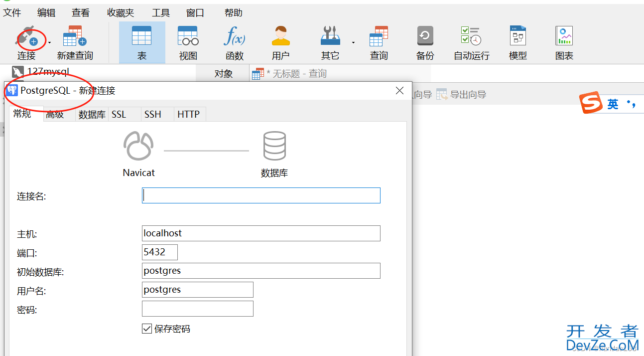Click the database cylinder icon in diagram
644x356 pixels.
coord(274,146)
